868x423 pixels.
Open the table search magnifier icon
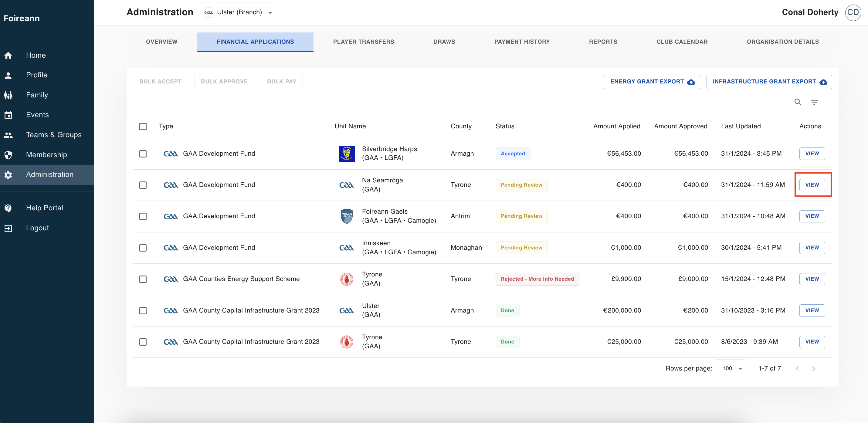(x=798, y=102)
